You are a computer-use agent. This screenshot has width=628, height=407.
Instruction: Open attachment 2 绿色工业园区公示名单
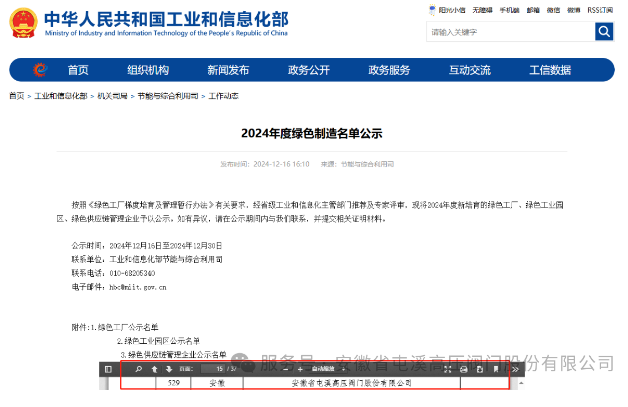point(162,341)
